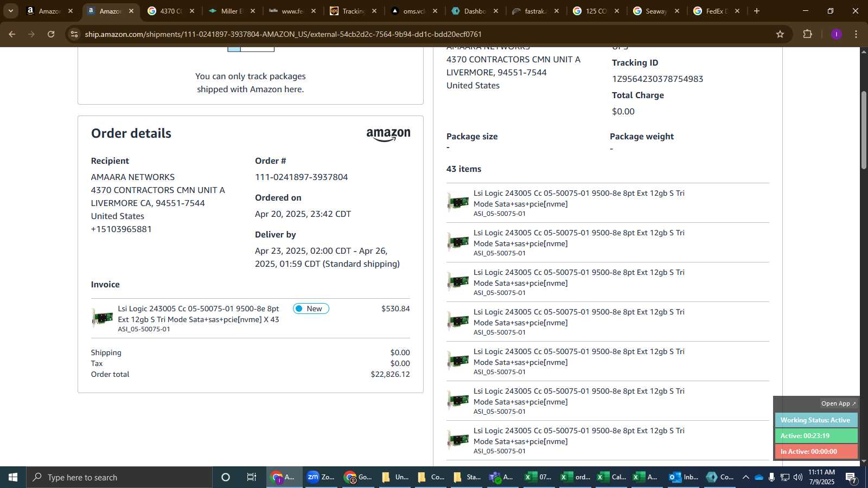
Task: Click the amazon logo in Order details
Action: pyautogui.click(x=388, y=135)
